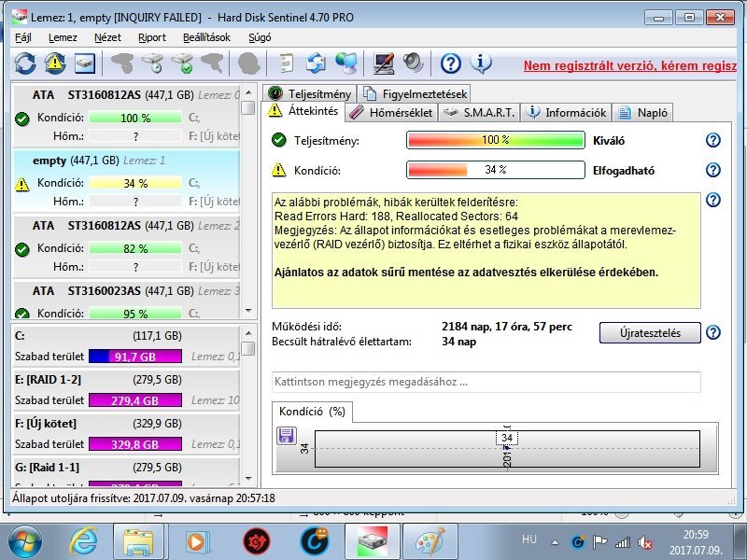The height and width of the screenshot is (560, 747).
Task: Open help with the question mark toolbar icon
Action: coord(451,63)
